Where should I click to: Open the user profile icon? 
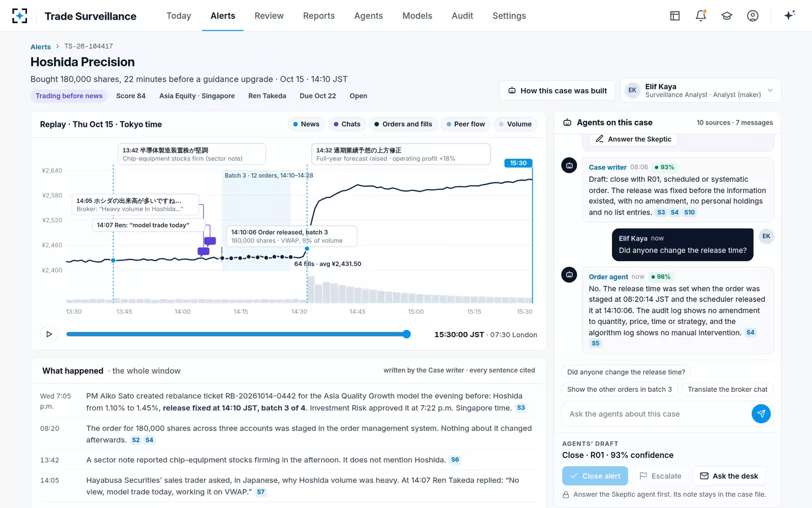pos(753,16)
